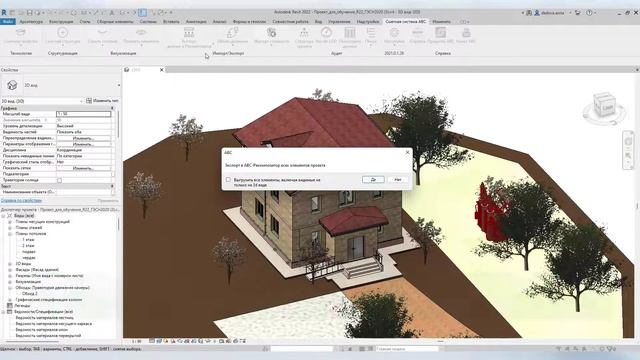640x360 pixels.
Task: Close the АВС export dialog with the X
Action: [407, 152]
